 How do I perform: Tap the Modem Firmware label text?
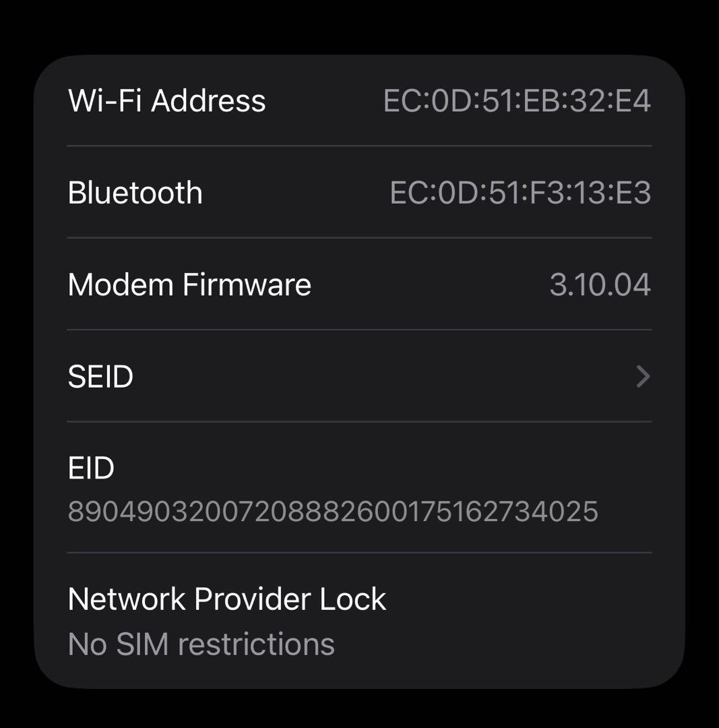(x=190, y=284)
